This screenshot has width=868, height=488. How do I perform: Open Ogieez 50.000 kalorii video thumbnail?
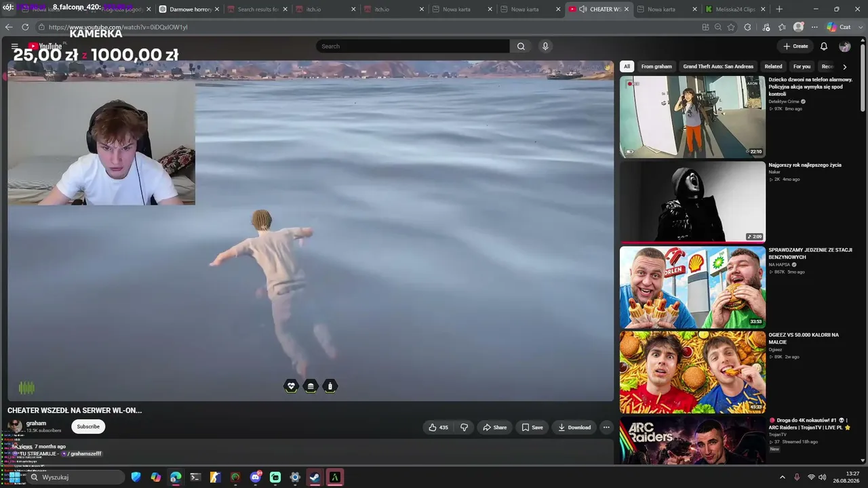pos(692,372)
